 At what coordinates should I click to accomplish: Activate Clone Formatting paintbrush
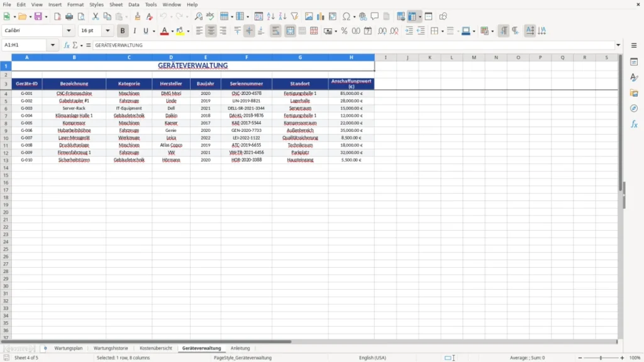pos(138,16)
